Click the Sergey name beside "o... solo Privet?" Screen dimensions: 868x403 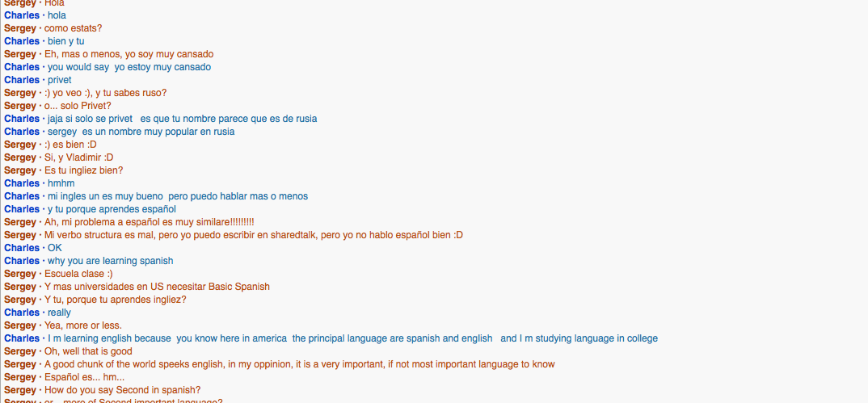click(x=20, y=106)
